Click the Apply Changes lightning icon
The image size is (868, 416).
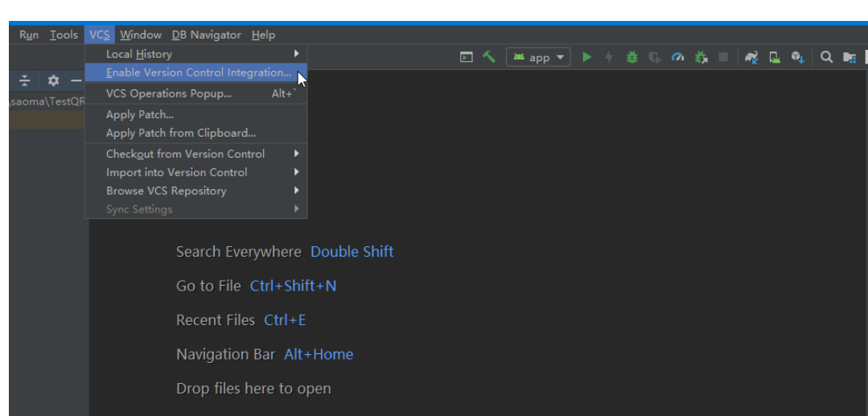click(609, 57)
